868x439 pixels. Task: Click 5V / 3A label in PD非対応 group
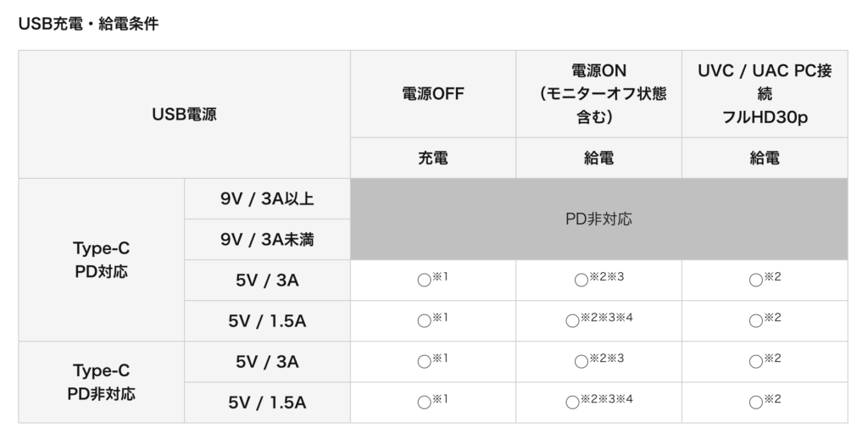[x=266, y=362]
